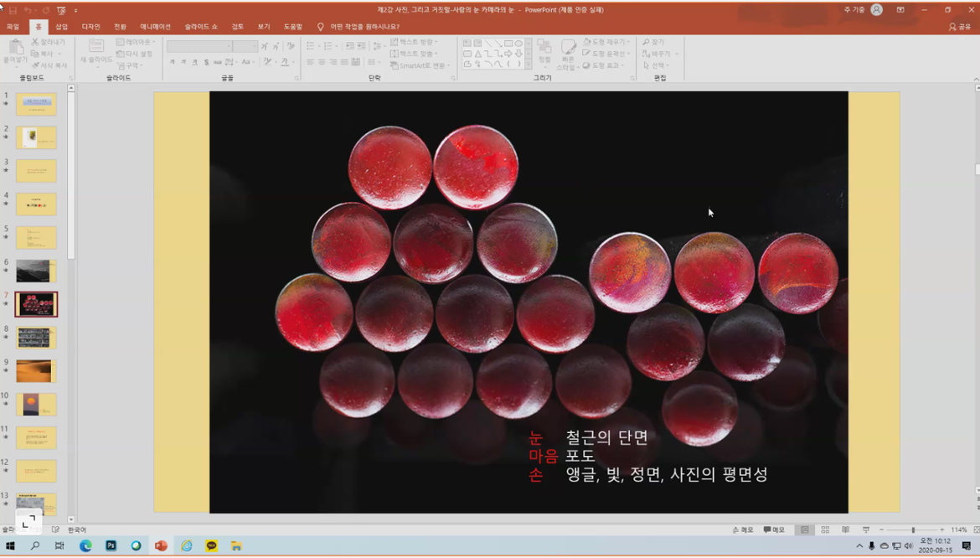980x558 pixels.
Task: Click the Format Painter (서식 복사) icon
Action: (x=49, y=65)
